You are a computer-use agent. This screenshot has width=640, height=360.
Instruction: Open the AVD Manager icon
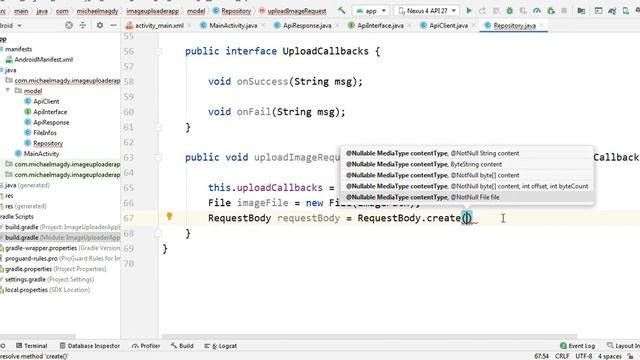(x=626, y=11)
